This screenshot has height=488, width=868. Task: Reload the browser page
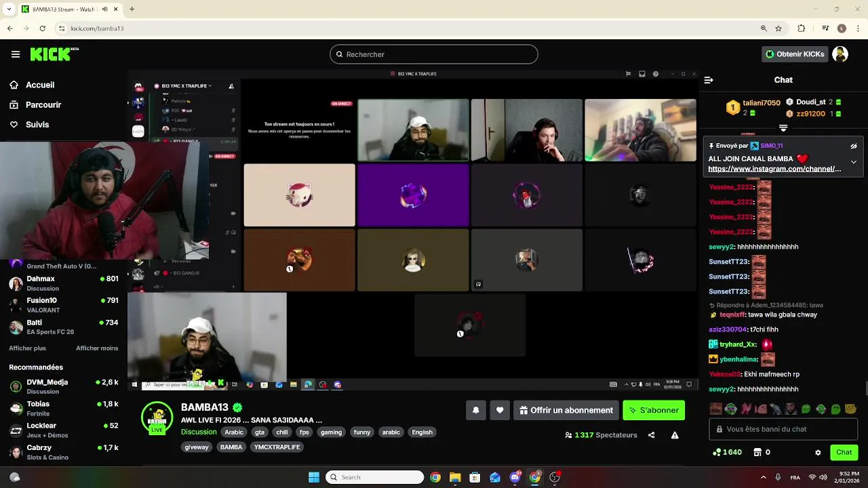[x=43, y=28]
